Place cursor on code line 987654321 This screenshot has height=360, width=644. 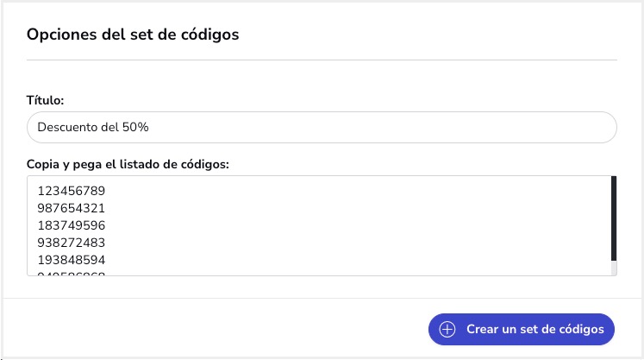click(72, 208)
